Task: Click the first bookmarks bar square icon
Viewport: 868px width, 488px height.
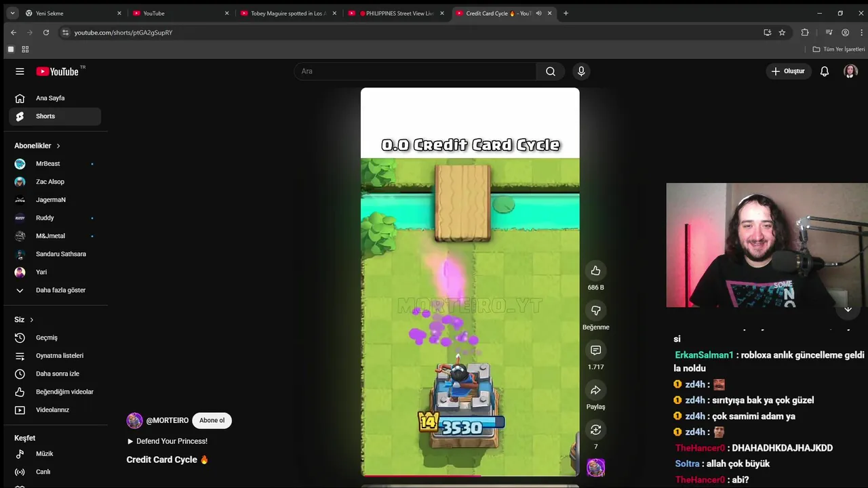Action: (11, 49)
